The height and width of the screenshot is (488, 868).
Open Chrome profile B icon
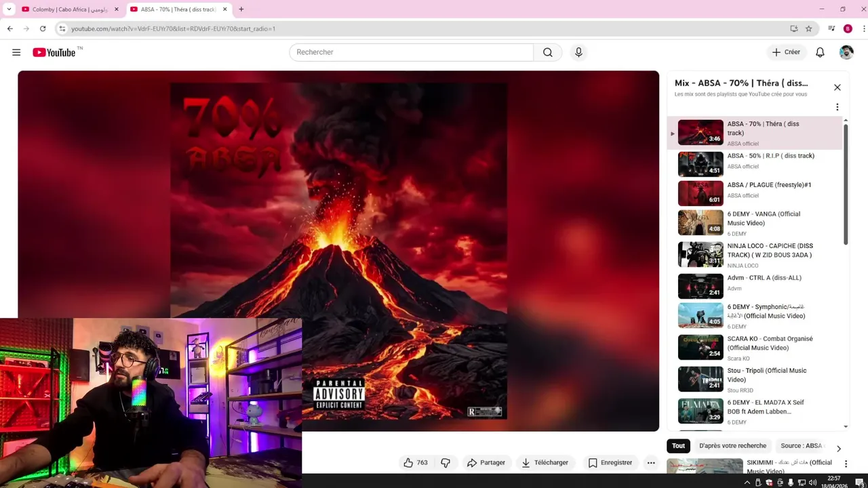(x=848, y=28)
